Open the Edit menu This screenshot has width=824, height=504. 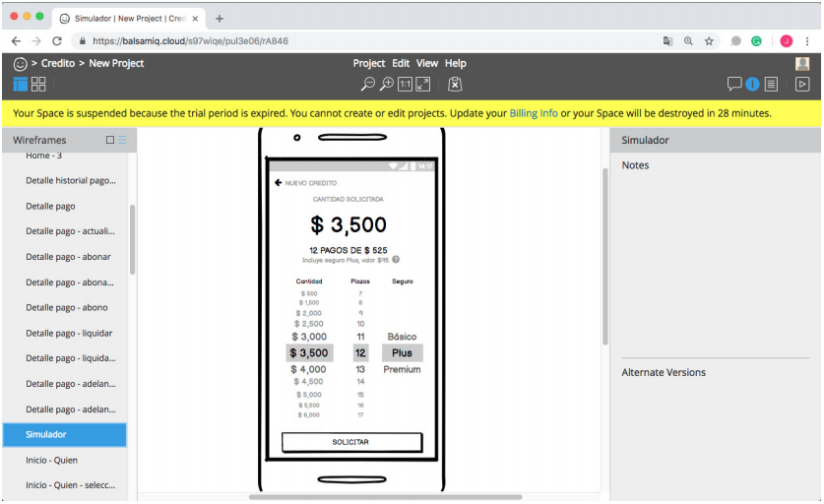click(x=401, y=64)
